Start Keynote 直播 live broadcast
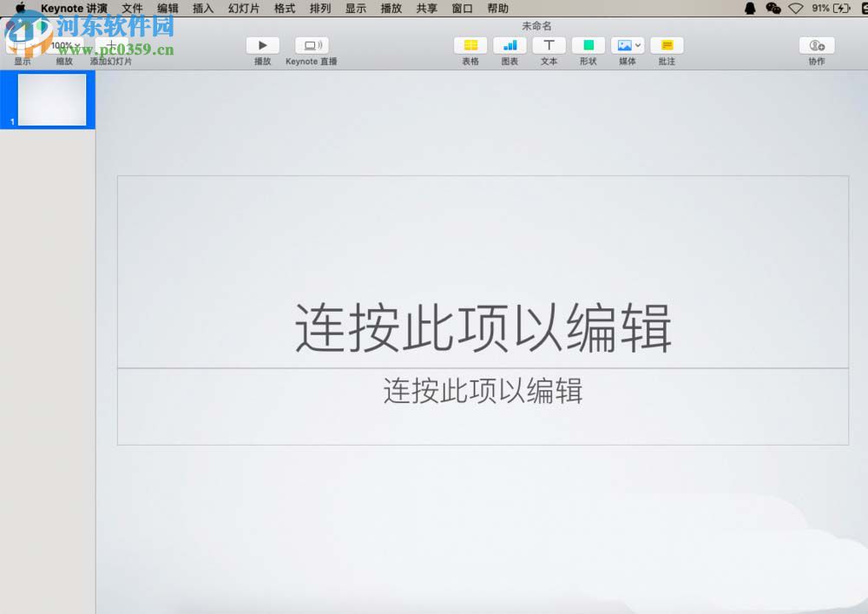Viewport: 868px width, 614px height. coord(312,45)
